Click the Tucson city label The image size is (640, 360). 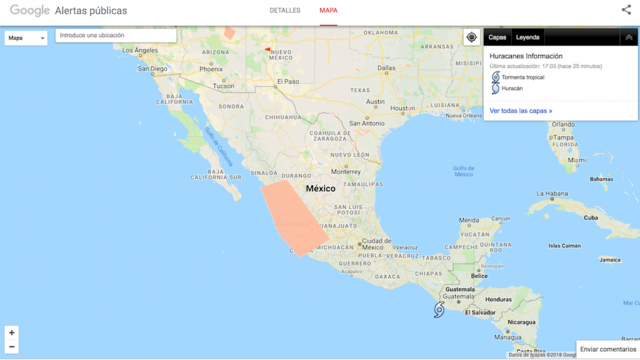click(223, 86)
